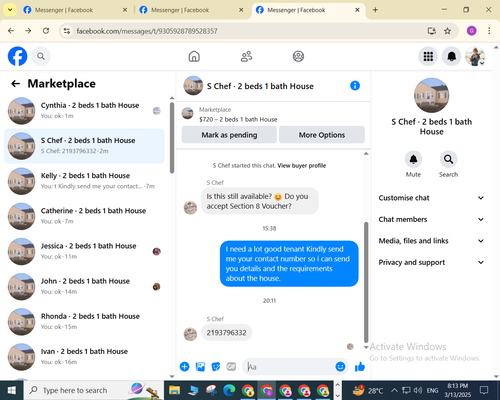
Task: Switch to the second Messenger tab
Action: click(191, 10)
